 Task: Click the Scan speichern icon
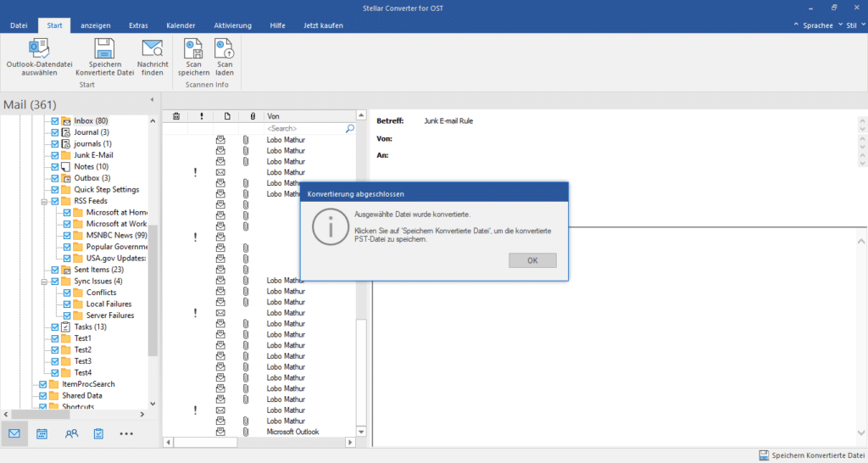193,48
